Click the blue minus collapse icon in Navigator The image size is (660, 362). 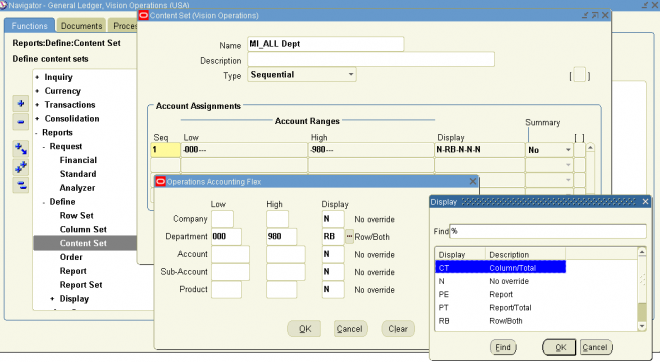click(x=21, y=122)
